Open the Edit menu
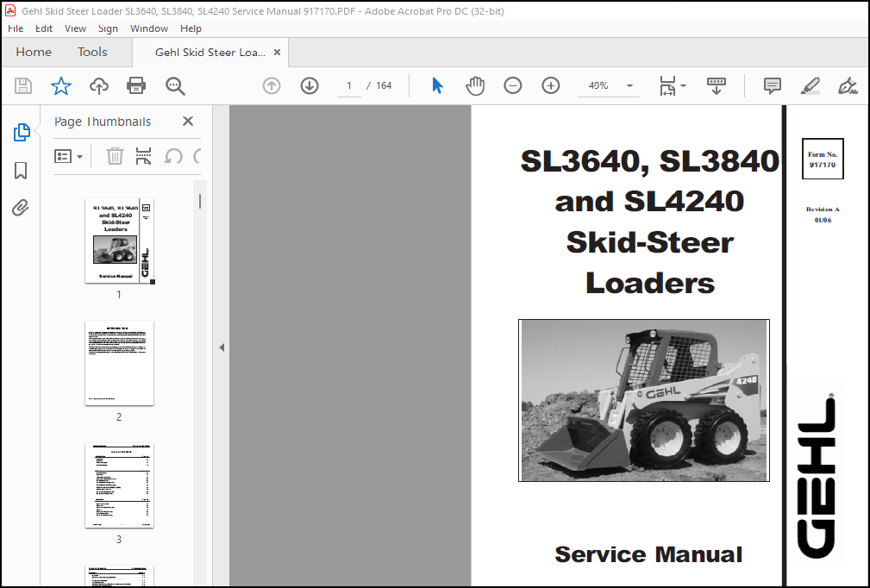The image size is (870, 588). pos(44,28)
